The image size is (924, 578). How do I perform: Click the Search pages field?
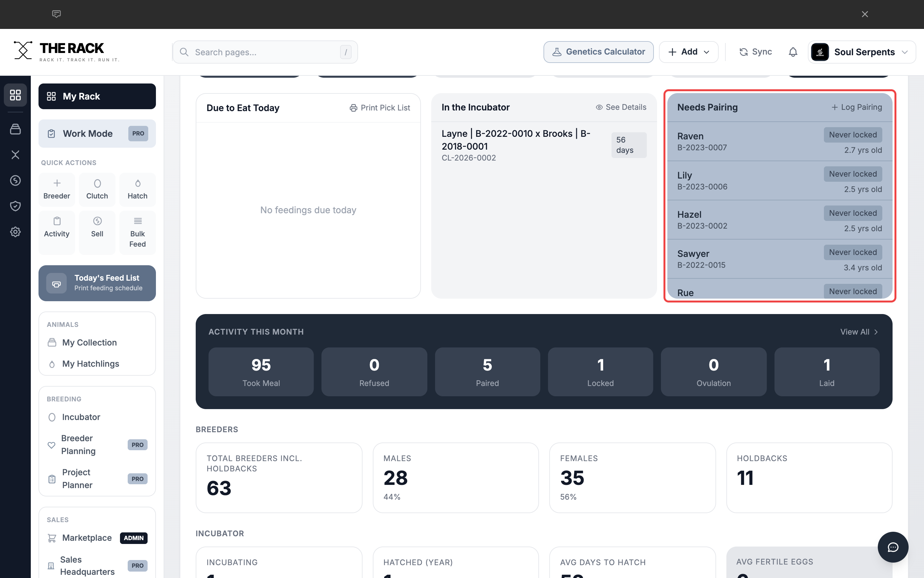[265, 52]
